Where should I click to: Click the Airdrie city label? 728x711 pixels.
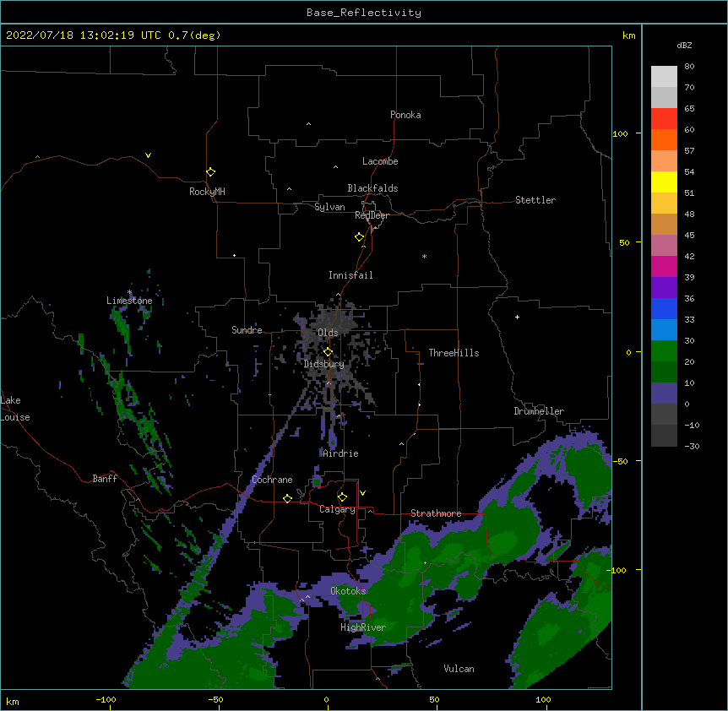340,453
